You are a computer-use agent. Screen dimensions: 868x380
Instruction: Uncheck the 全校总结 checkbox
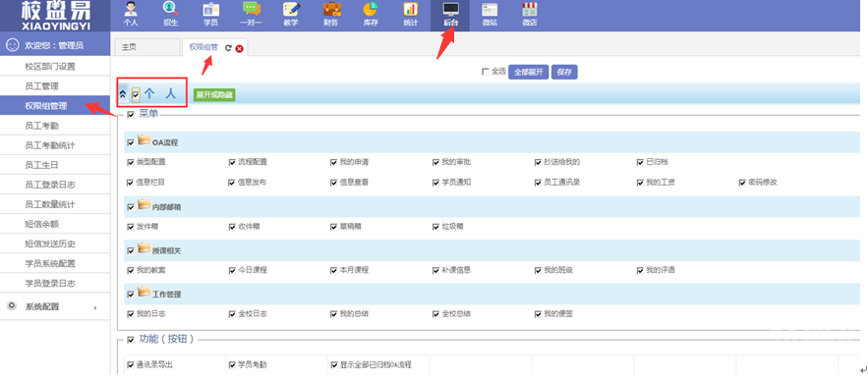(x=436, y=314)
